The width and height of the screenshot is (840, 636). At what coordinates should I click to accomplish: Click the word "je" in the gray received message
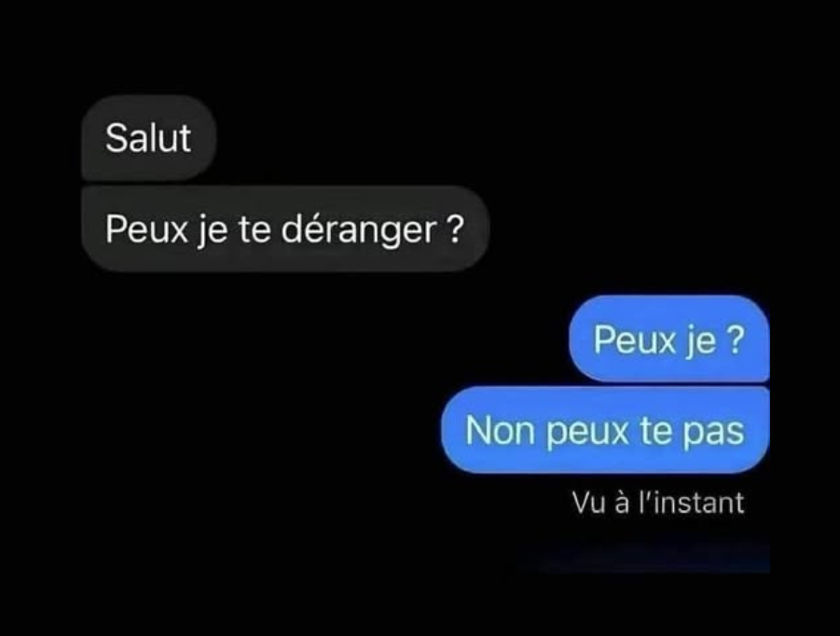(x=213, y=231)
